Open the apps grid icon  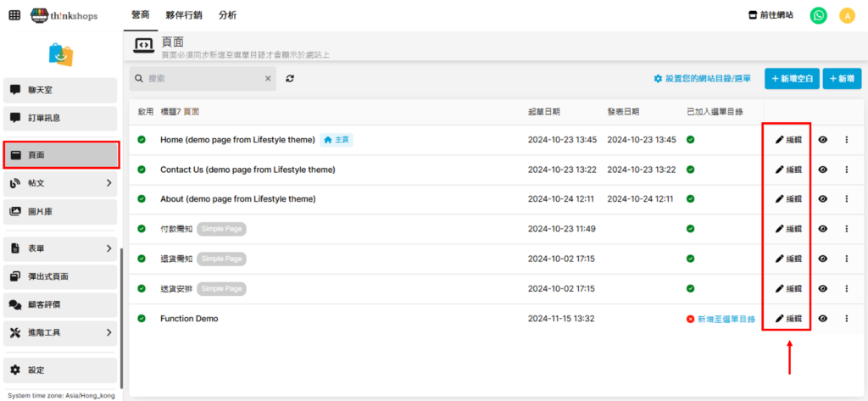point(14,15)
